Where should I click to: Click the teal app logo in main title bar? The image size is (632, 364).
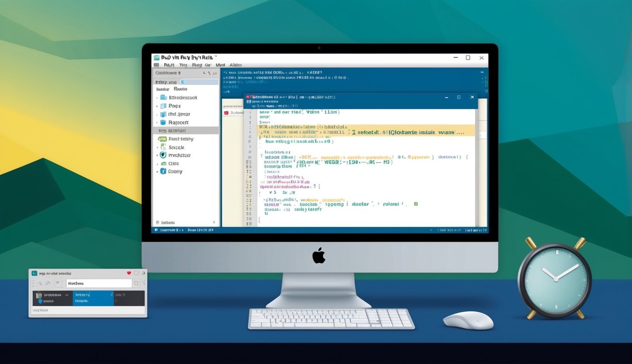[156, 57]
